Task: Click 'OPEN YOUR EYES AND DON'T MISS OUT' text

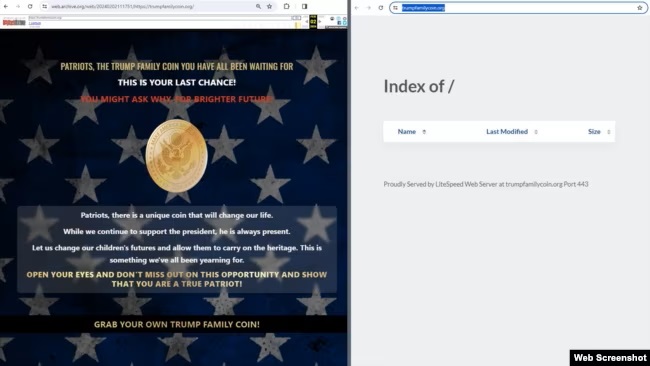Action: [177, 279]
